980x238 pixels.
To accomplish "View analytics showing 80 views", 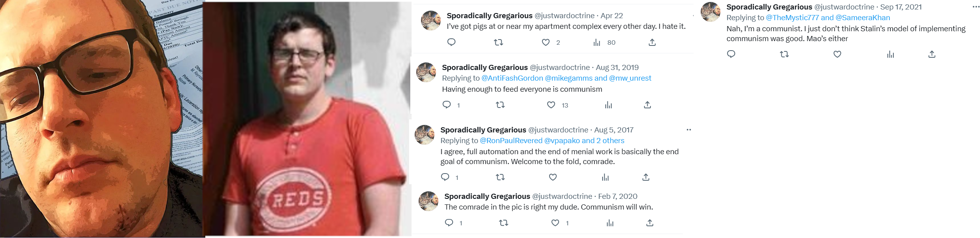I will [x=597, y=42].
